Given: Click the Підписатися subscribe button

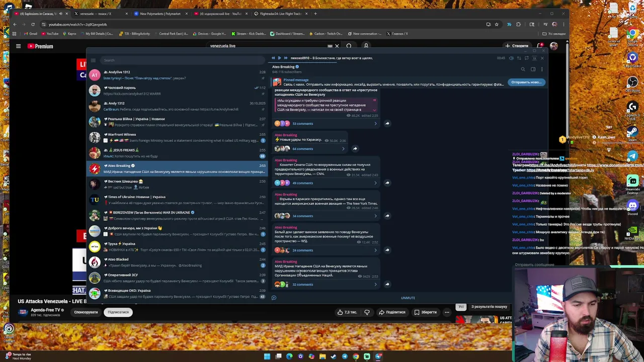Looking at the screenshot, I should tap(118, 312).
